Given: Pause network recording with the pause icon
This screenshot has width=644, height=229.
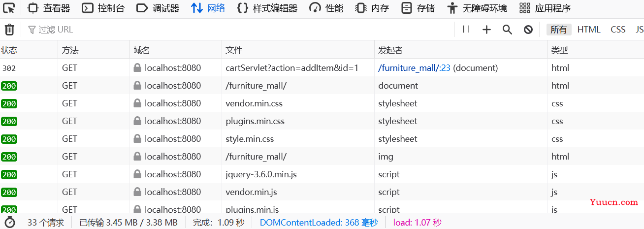Looking at the screenshot, I should (x=466, y=30).
